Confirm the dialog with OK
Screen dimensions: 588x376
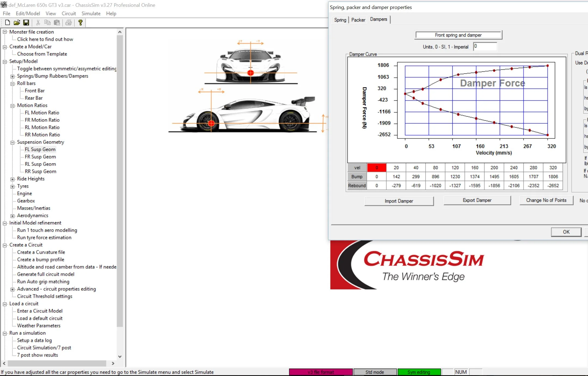coord(566,232)
